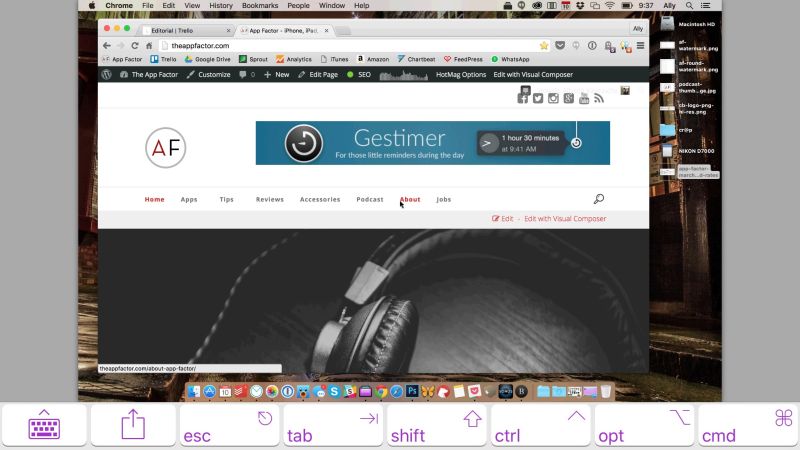
Task: Click the Chrome home button
Action: 149,46
